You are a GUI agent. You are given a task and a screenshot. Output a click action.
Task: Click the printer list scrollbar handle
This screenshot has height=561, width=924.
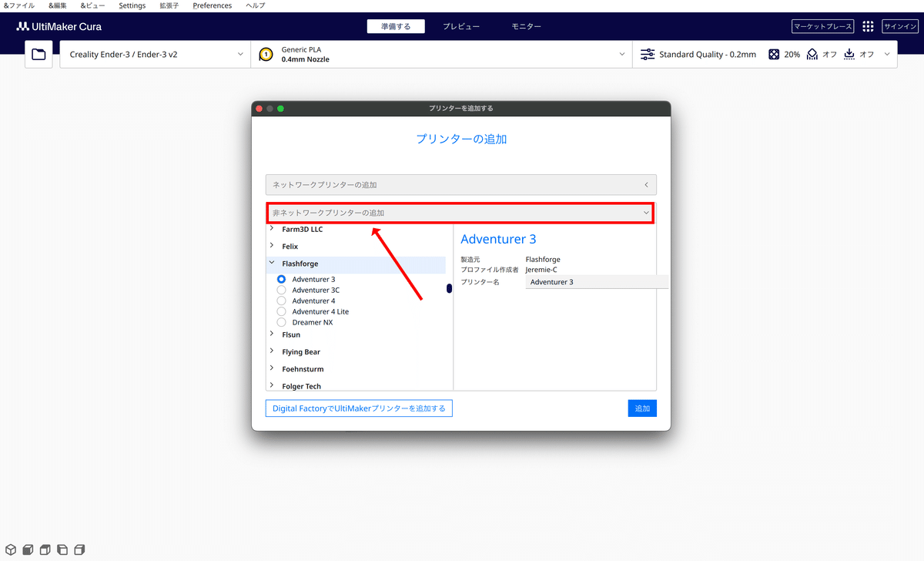tap(449, 288)
